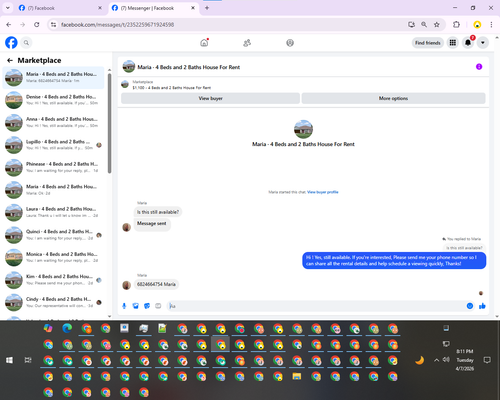Open Task View on the taskbar
Screen dimensions: 500x400
pyautogui.click(x=28, y=360)
